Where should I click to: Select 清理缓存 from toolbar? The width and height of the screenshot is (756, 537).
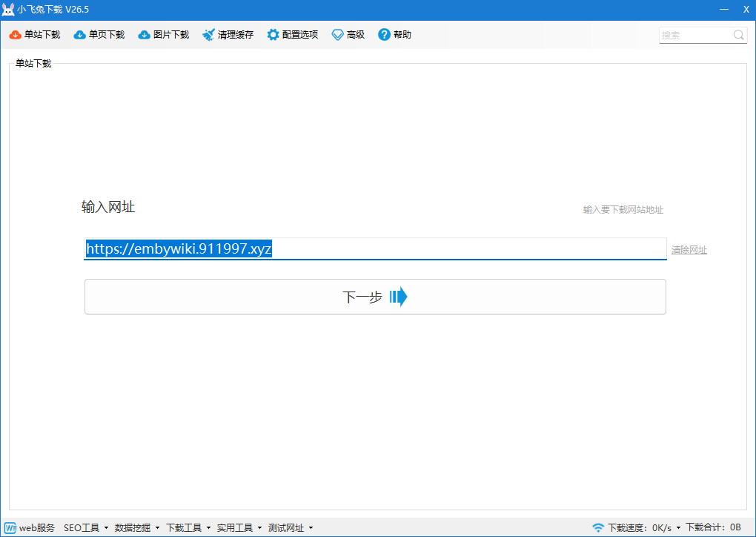[235, 35]
